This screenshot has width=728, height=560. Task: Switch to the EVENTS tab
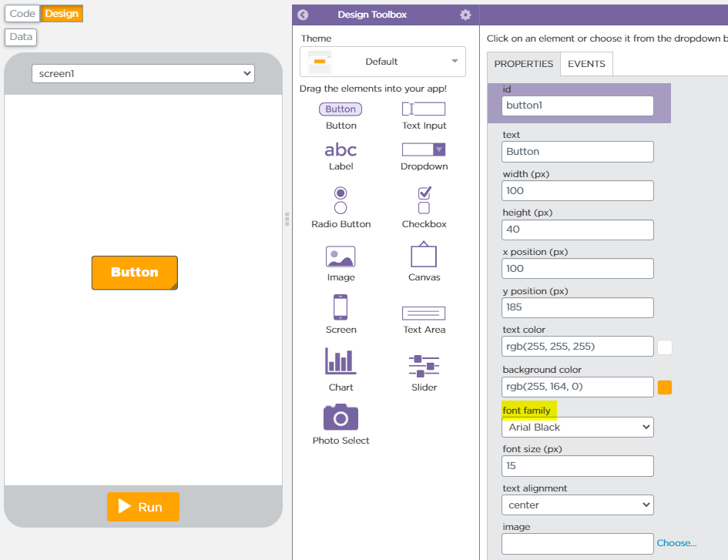586,64
